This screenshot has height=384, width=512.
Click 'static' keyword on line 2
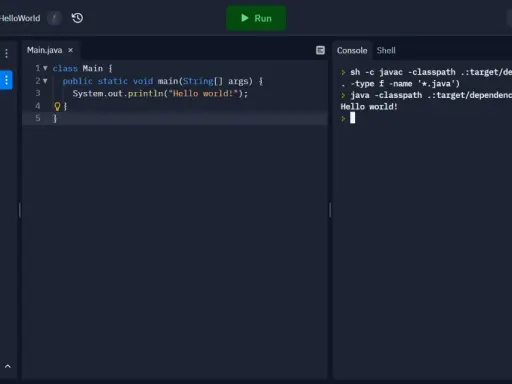(112, 81)
